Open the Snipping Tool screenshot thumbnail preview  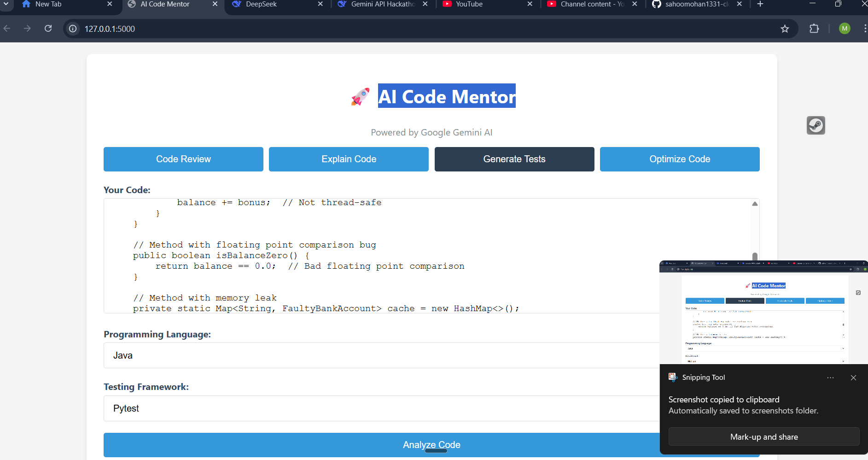coord(764,313)
